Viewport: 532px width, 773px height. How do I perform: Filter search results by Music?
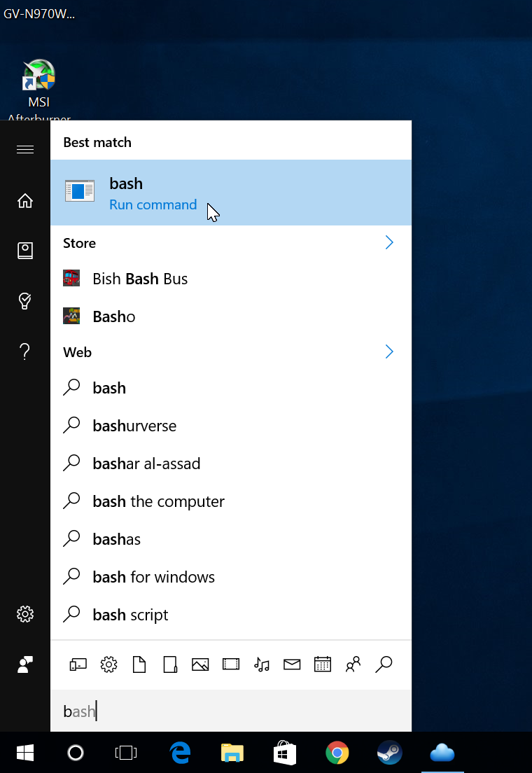(261, 665)
